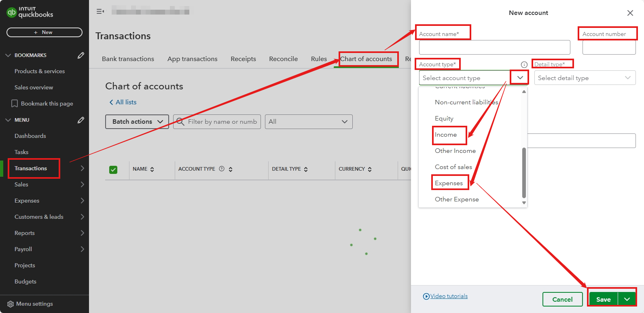Open the Reconcile tab
644x313 pixels.
tap(284, 59)
